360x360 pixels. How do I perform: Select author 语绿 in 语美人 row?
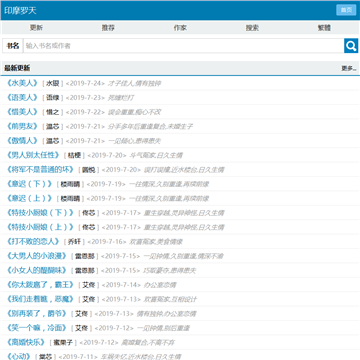[x=53, y=98]
